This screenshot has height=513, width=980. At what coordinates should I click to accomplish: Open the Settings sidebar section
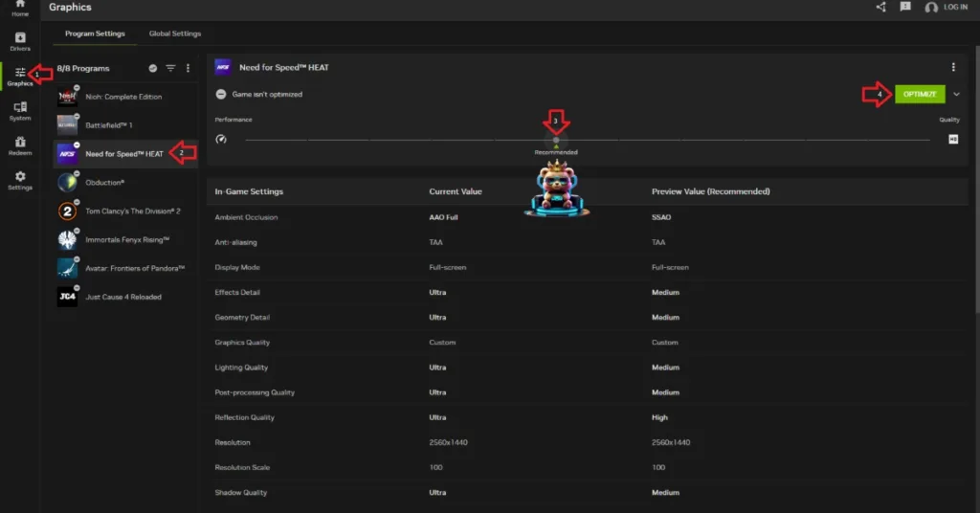(20, 181)
